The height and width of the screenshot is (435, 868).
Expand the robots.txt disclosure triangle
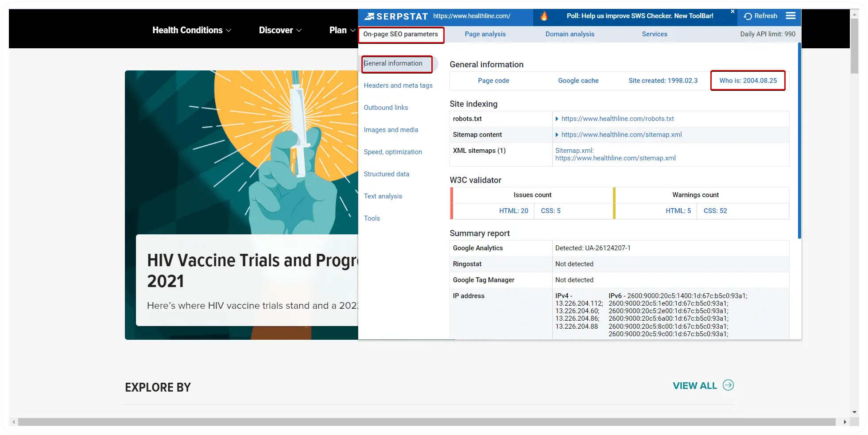point(557,119)
